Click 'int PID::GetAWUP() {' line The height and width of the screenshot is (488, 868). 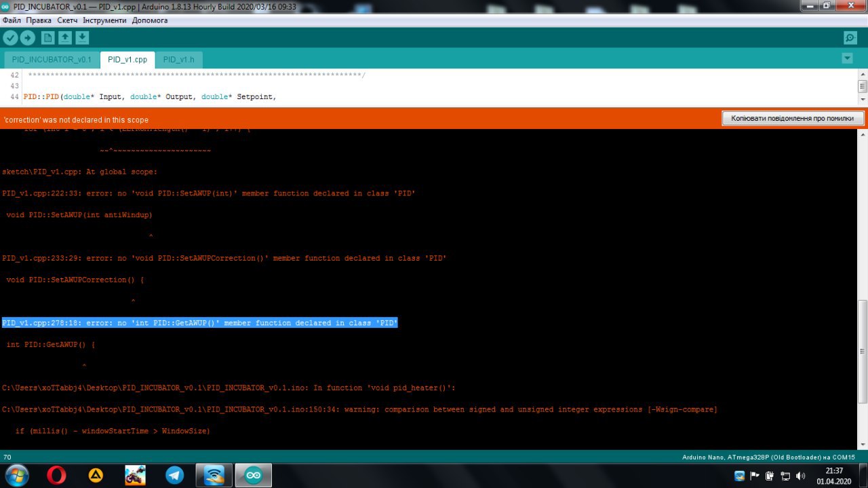click(50, 345)
